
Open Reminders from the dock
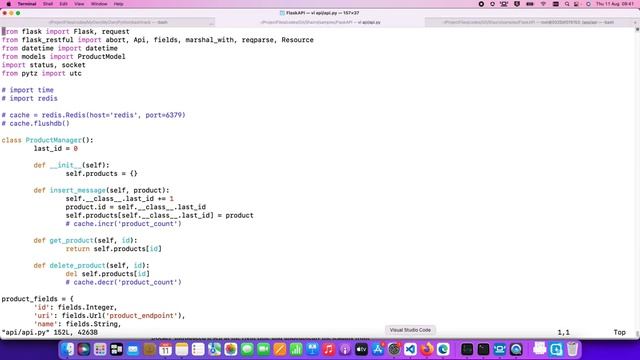coord(198,349)
